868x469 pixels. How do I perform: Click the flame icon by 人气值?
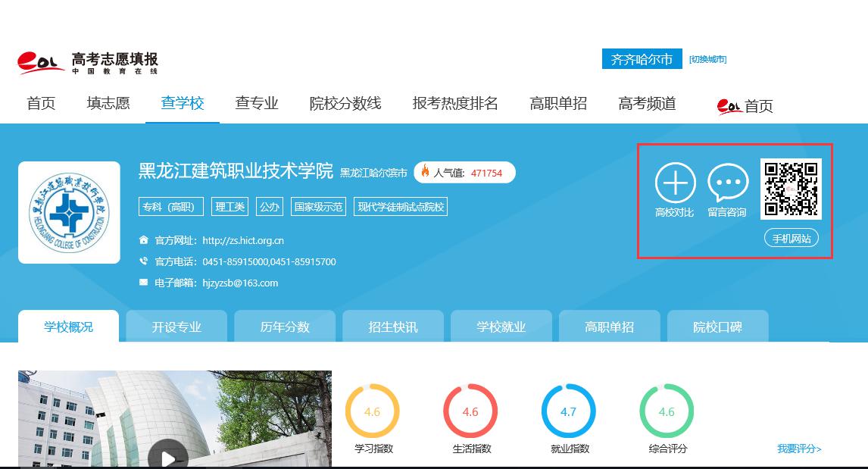[425, 171]
